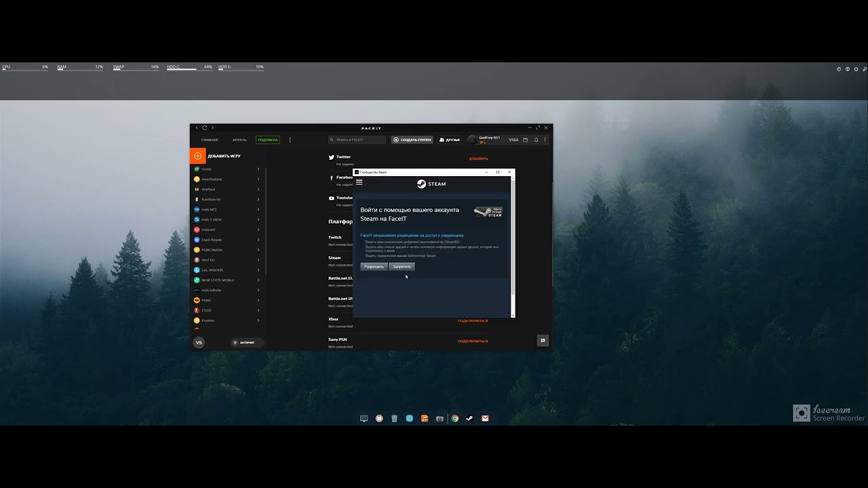Screen dimensions: 868x488
Task: Click the FACEIT search field
Action: (357, 140)
